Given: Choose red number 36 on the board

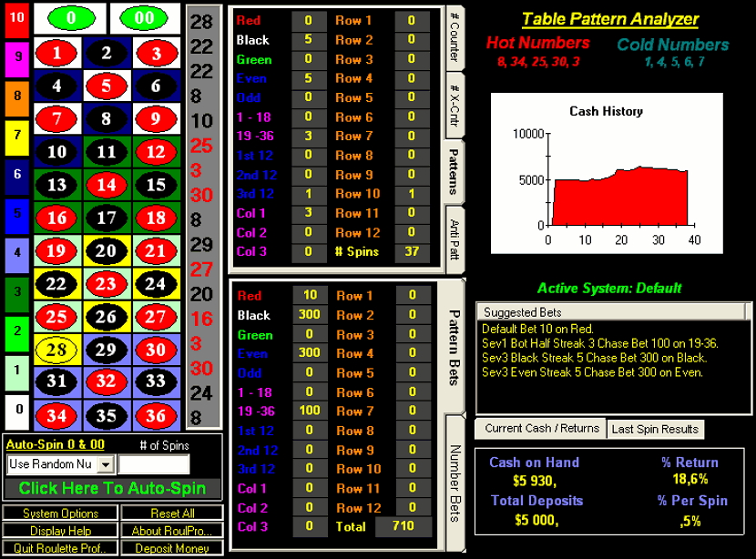Looking at the screenshot, I should click(156, 415).
